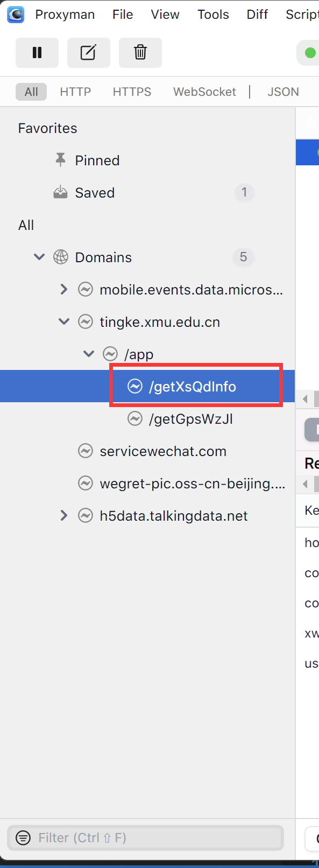Click filter options icon in search field

(x=23, y=838)
